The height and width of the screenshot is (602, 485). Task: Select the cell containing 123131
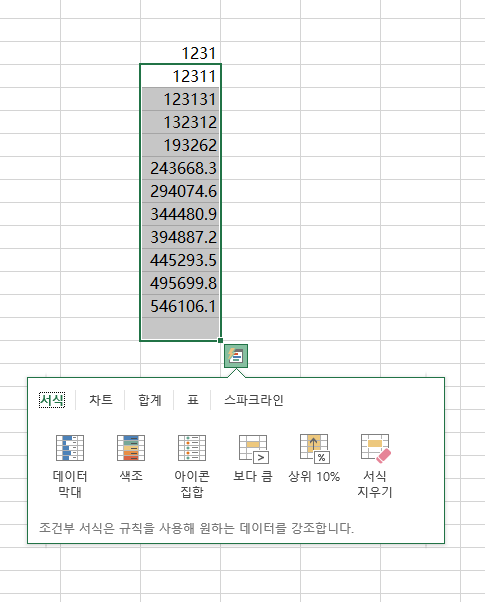pyautogui.click(x=180, y=99)
